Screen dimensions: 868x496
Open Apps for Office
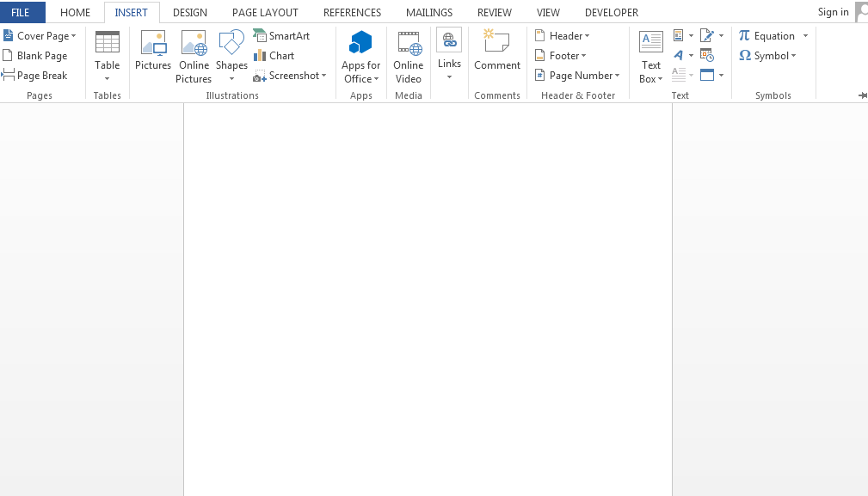360,54
